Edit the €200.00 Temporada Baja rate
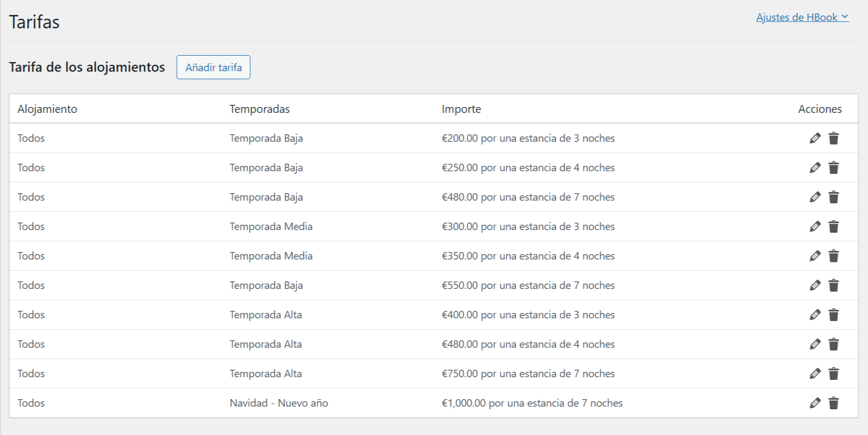 click(x=815, y=138)
